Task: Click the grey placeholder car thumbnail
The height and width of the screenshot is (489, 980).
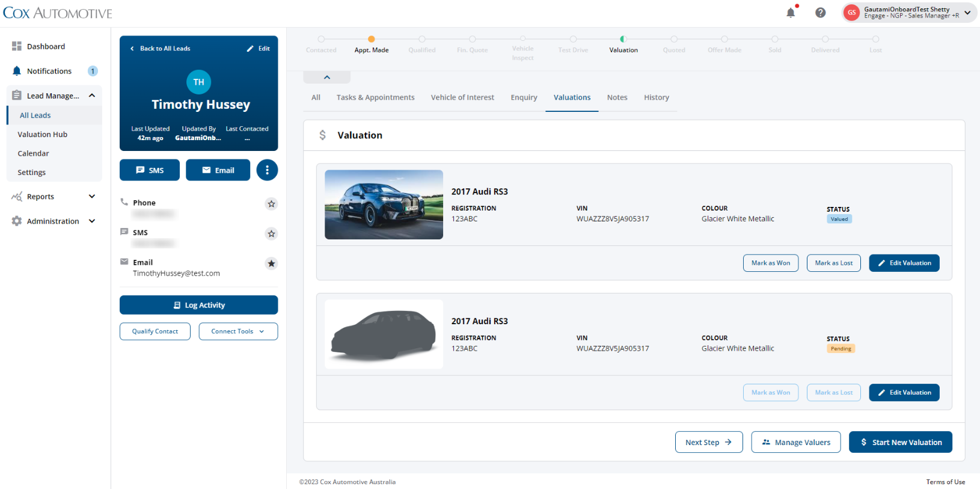Action: coord(384,334)
